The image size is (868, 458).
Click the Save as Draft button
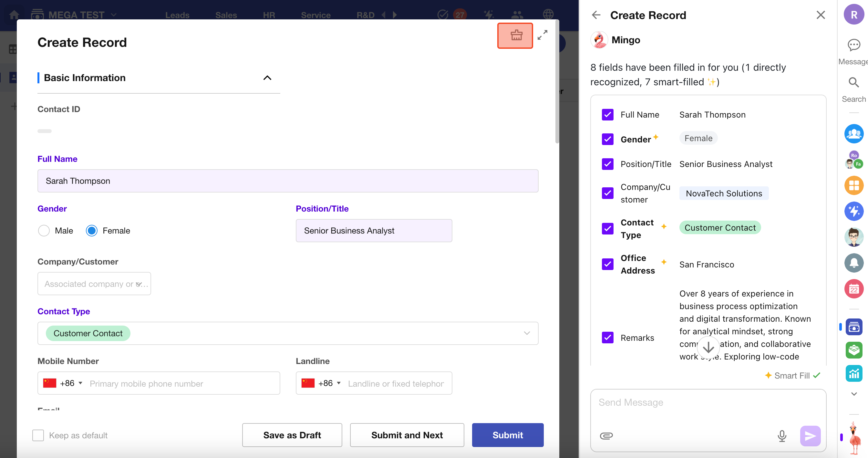pos(292,435)
